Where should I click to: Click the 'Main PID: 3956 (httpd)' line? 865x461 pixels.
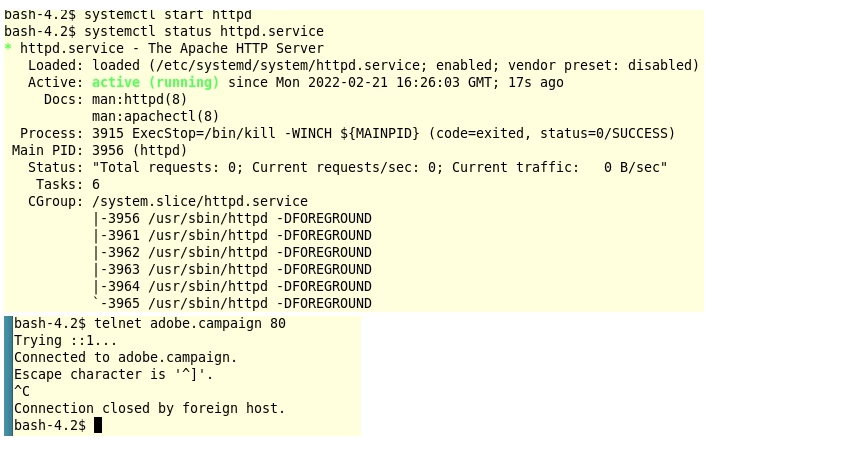coord(99,151)
